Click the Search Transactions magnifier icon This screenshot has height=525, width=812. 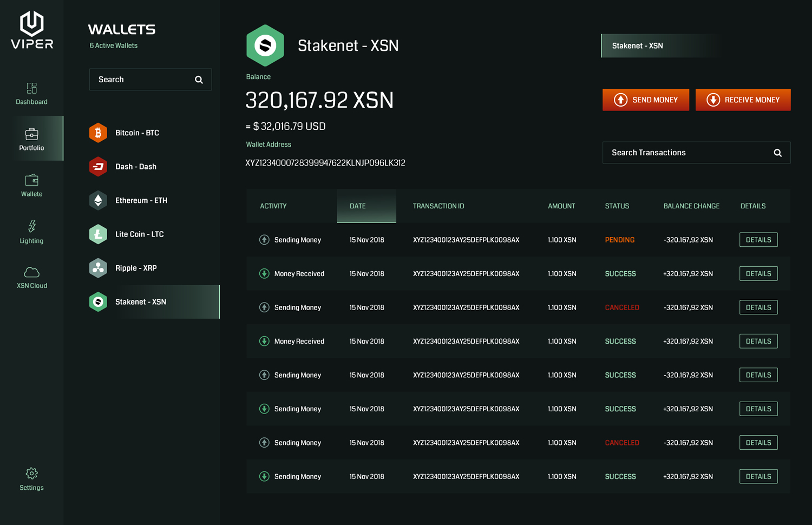click(x=777, y=153)
